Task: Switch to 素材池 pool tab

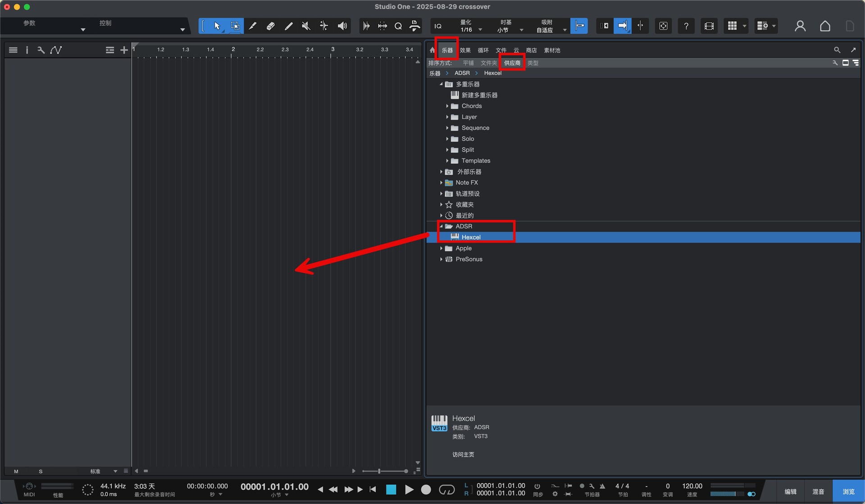Action: (x=552, y=50)
